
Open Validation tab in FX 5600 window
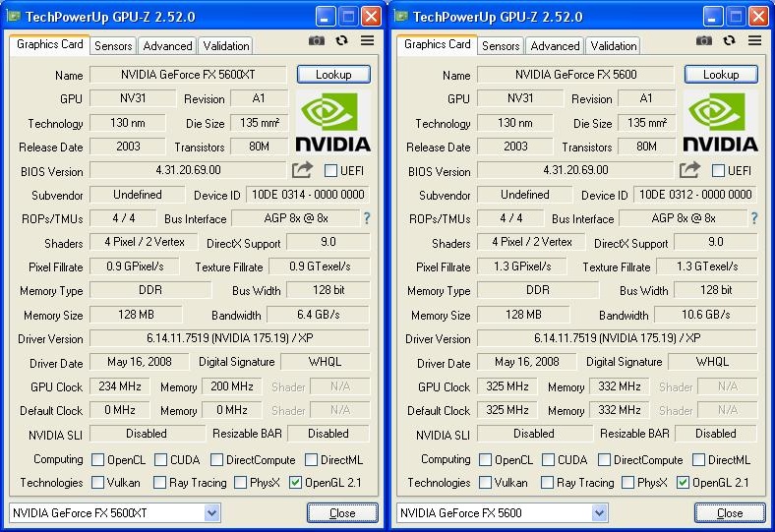(614, 46)
